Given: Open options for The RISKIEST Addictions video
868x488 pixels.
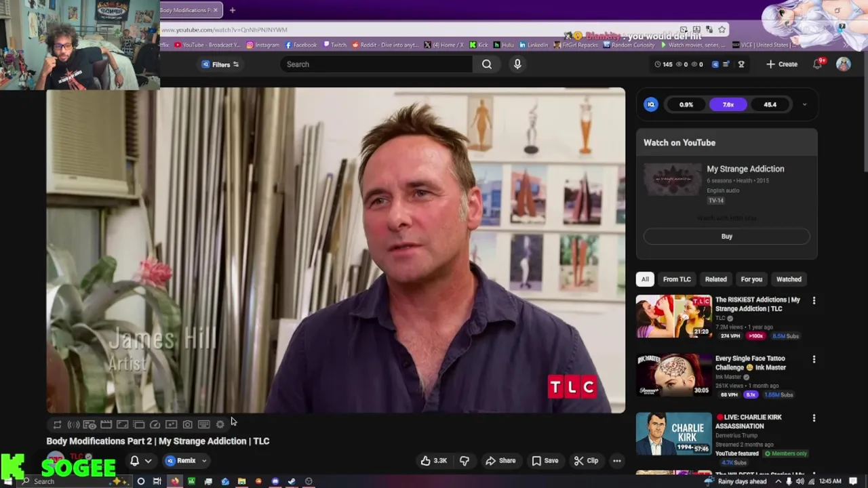Looking at the screenshot, I should coord(814,300).
